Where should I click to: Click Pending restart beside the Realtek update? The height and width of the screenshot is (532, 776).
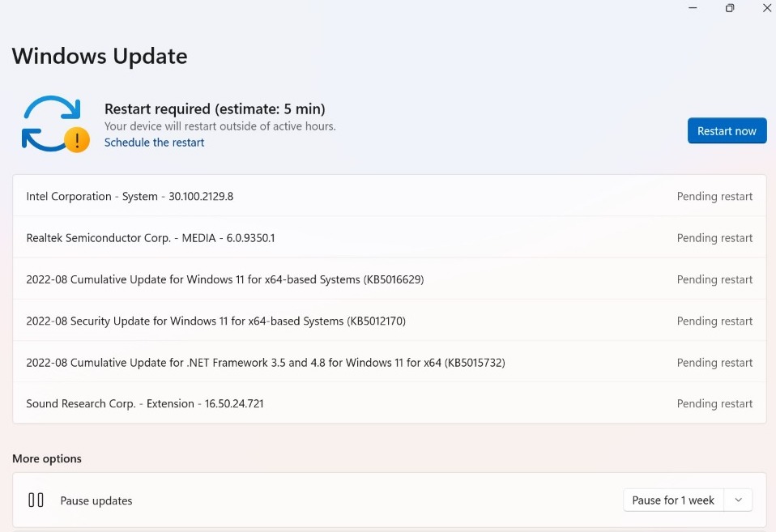(714, 237)
